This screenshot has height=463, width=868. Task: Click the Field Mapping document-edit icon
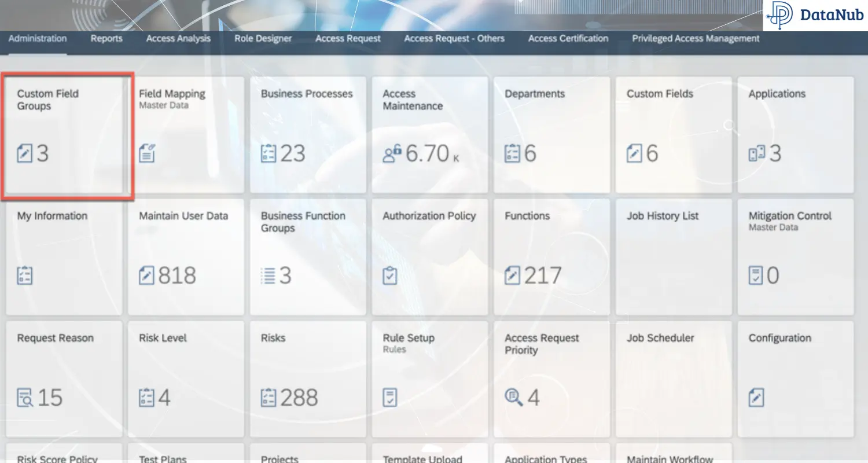(147, 154)
